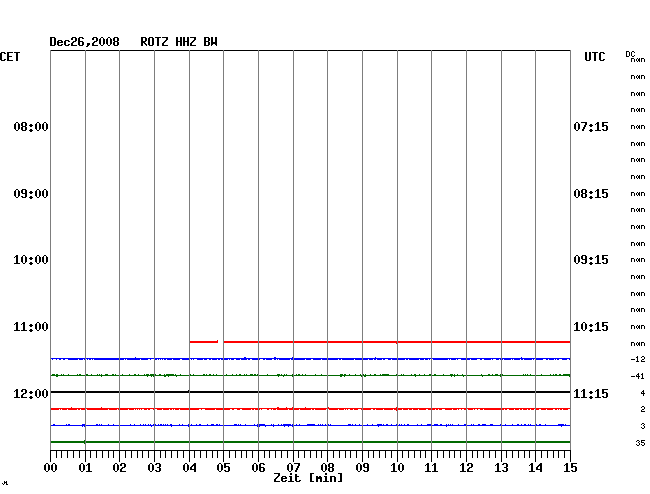The image size is (650, 494).
Task: Click the blue trace with DC value -12
Action: 310,358
